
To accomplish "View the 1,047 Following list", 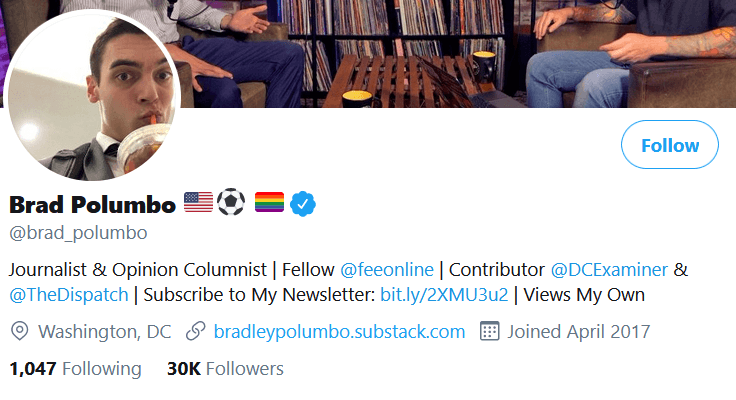I will tap(75, 369).
